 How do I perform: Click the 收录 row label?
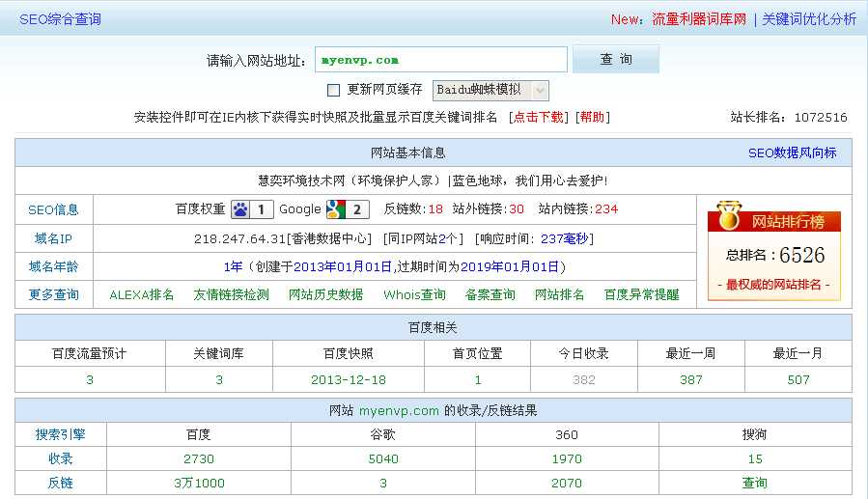[60, 459]
